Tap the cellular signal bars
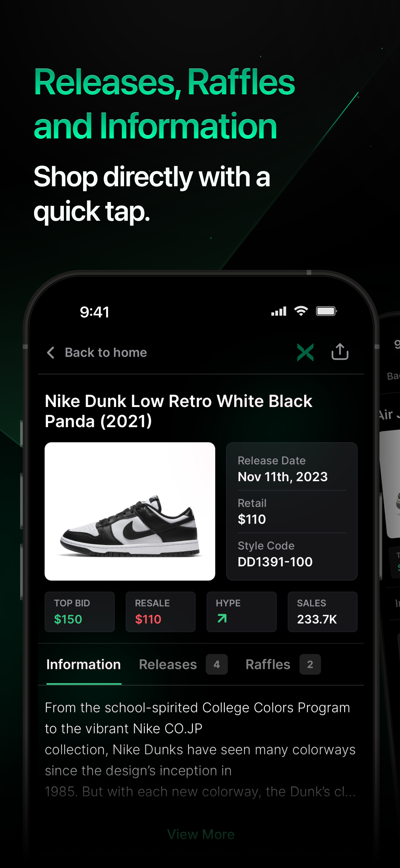The height and width of the screenshot is (868, 400). pyautogui.click(x=279, y=311)
